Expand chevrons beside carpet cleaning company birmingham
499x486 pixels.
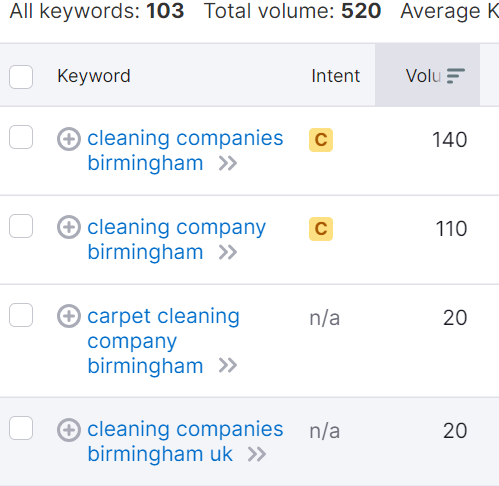coord(228,366)
